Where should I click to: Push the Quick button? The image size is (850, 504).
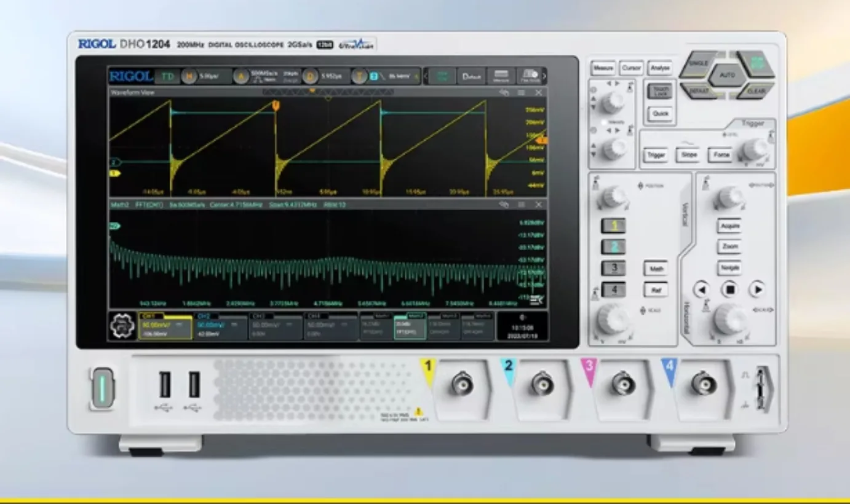point(660,114)
